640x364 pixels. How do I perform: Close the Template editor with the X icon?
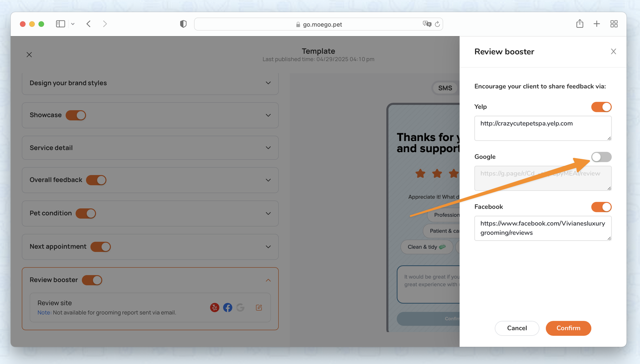pyautogui.click(x=29, y=55)
